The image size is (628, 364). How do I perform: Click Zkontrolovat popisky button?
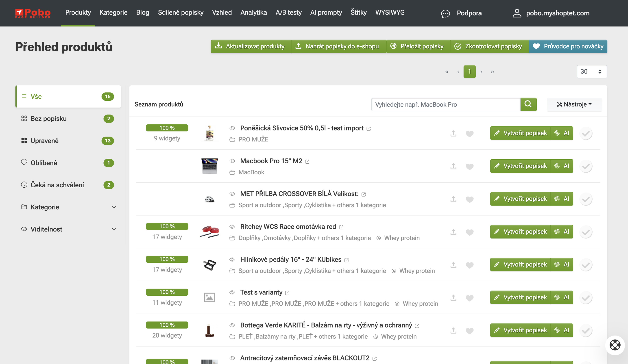point(489,46)
